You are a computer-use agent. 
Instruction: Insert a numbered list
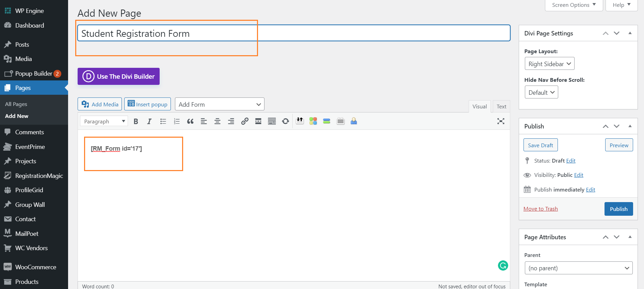tap(177, 121)
